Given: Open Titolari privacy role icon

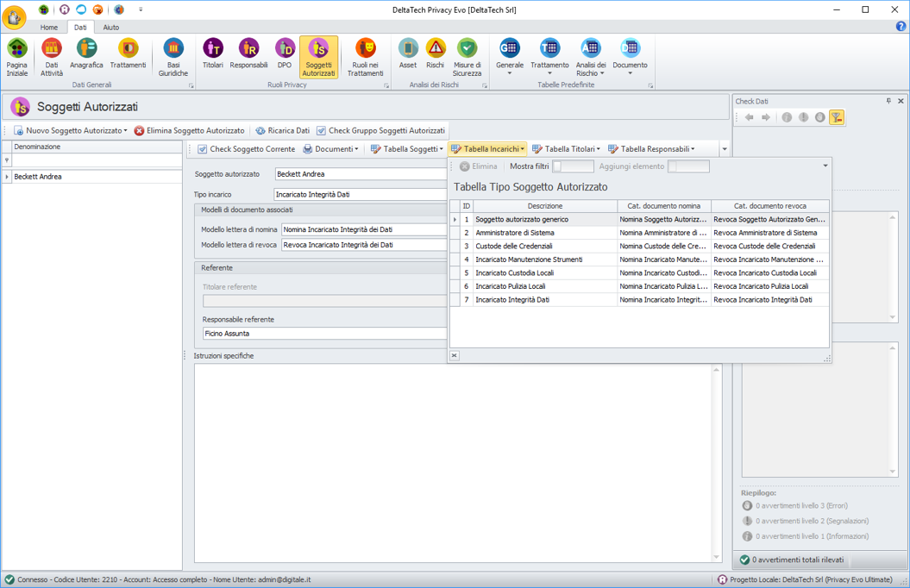Looking at the screenshot, I should pos(213,54).
